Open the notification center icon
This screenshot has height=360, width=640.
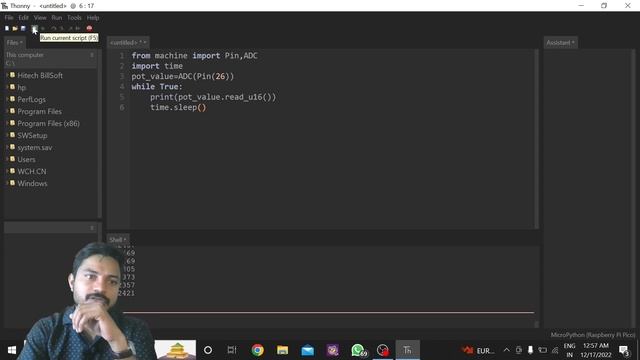tap(624, 350)
